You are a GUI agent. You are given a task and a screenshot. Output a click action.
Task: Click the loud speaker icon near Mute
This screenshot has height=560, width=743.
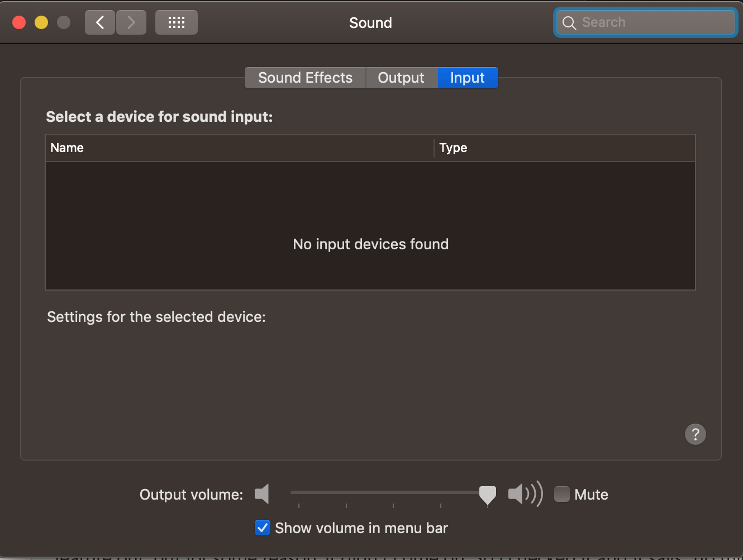525,494
